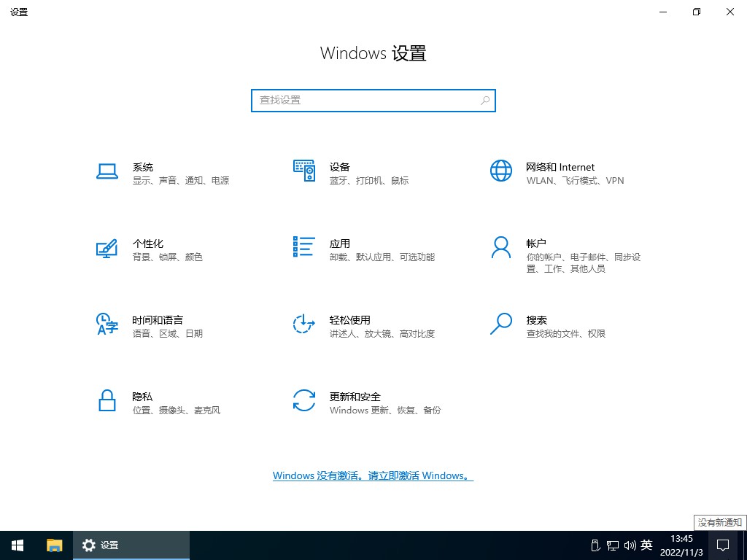
Task: Open the Windows Start menu
Action: pyautogui.click(x=18, y=545)
